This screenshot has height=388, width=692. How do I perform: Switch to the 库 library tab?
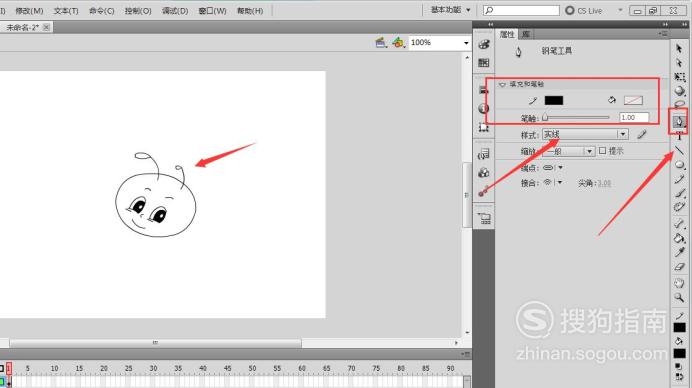tap(525, 34)
